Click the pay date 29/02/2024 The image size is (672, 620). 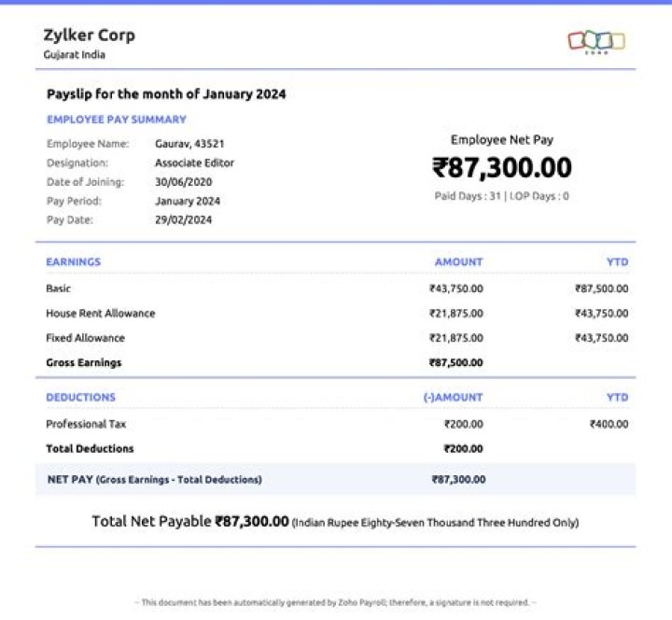pos(183,220)
